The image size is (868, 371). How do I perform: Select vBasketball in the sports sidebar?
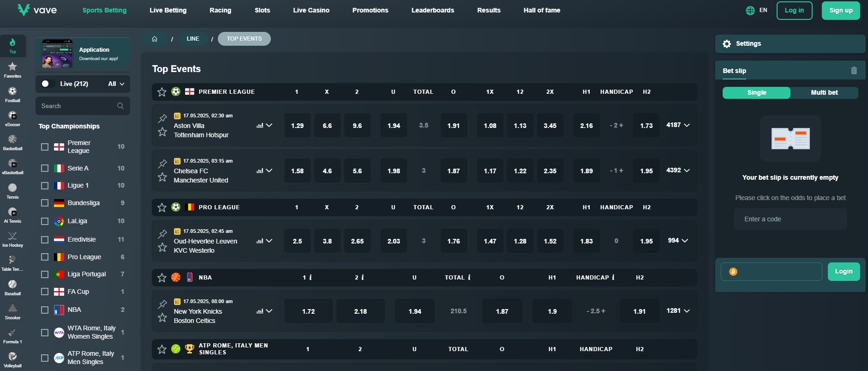[12, 166]
